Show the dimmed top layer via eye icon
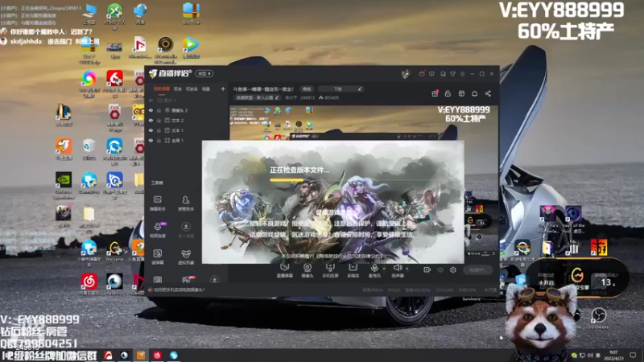 pos(151,100)
